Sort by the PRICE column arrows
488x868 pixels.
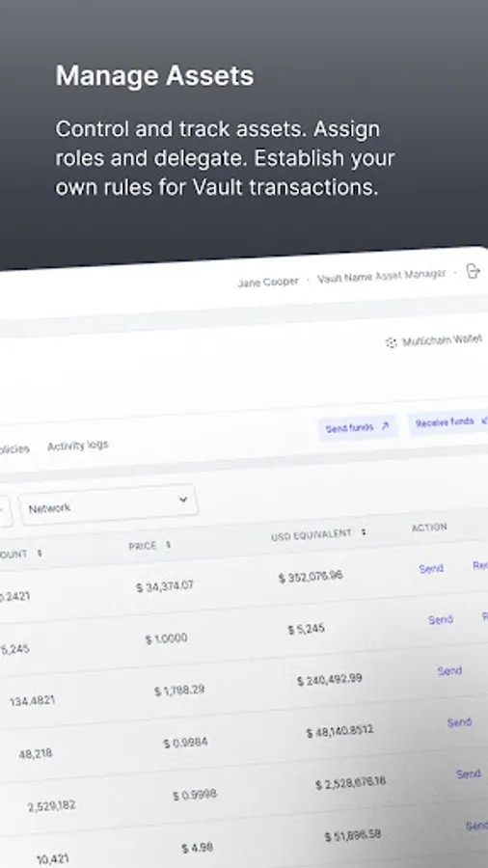point(168,545)
